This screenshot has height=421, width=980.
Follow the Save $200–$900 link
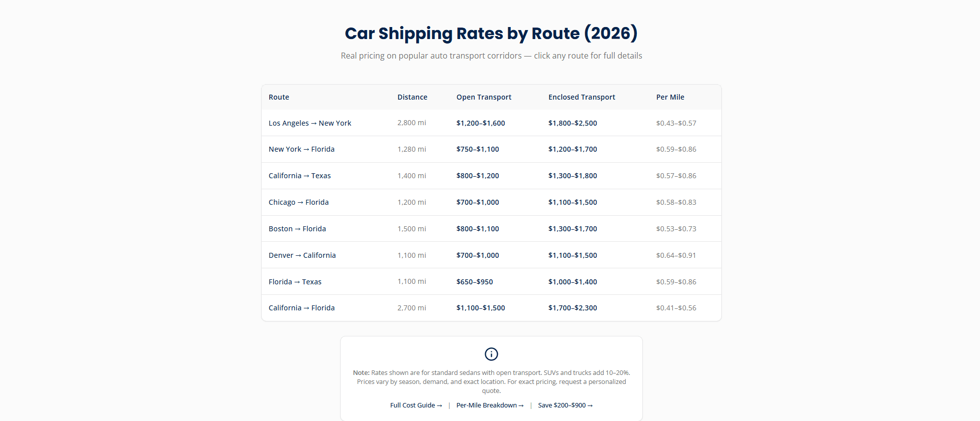tap(565, 405)
